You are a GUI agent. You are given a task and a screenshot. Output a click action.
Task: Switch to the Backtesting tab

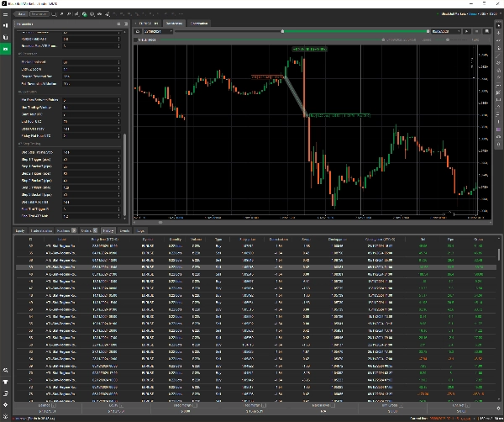(174, 24)
